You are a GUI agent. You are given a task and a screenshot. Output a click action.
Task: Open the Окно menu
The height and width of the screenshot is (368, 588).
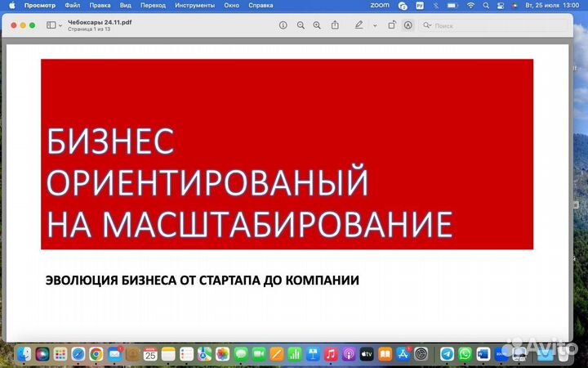click(231, 5)
